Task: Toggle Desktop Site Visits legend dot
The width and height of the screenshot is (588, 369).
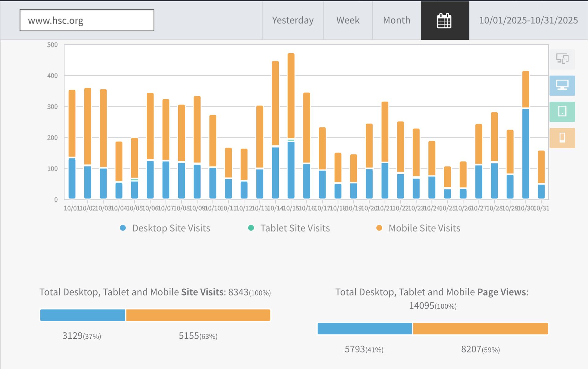Action: [x=123, y=228]
